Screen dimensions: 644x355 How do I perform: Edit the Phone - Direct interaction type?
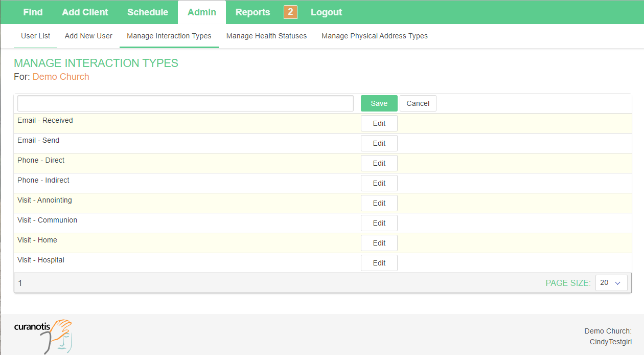click(379, 163)
